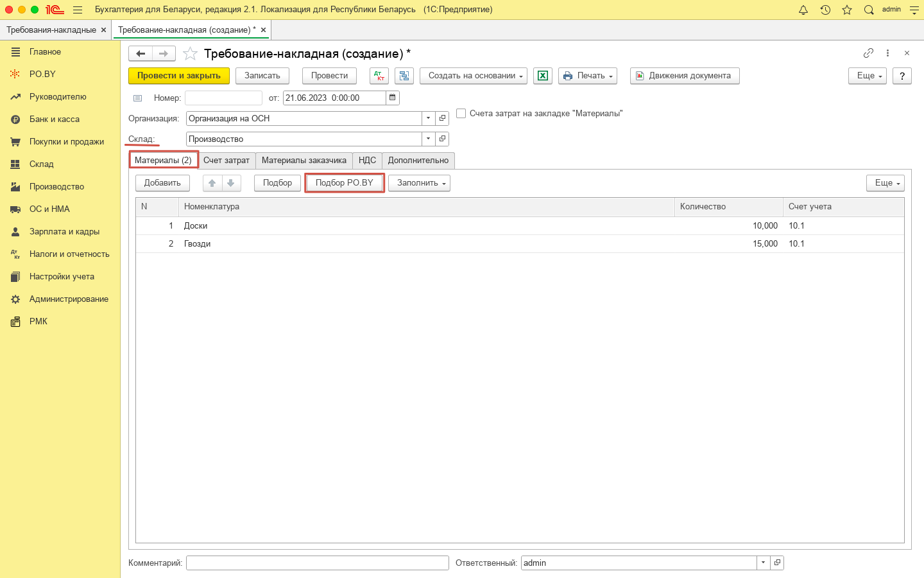
Task: Click Провести и закрыть button
Action: point(179,76)
